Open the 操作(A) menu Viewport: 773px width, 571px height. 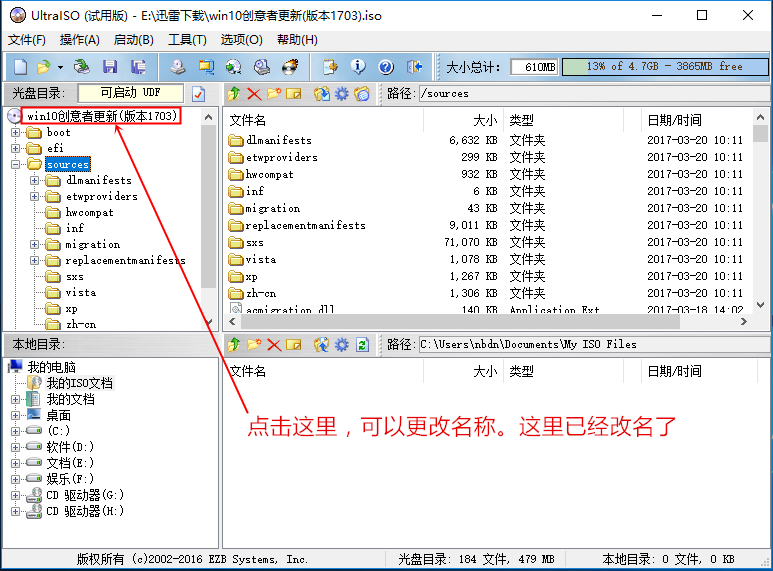[x=80, y=40]
